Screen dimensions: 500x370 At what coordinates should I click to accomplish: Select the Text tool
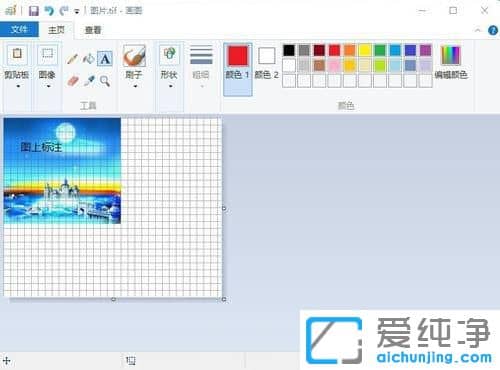click(x=105, y=59)
